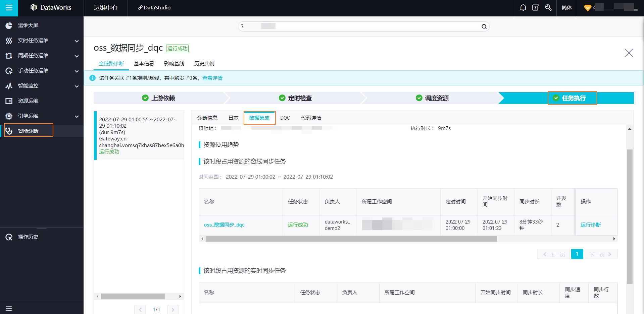Open the oss_数据同步_dqc task link in table
The width and height of the screenshot is (644, 314).
pyautogui.click(x=224, y=225)
